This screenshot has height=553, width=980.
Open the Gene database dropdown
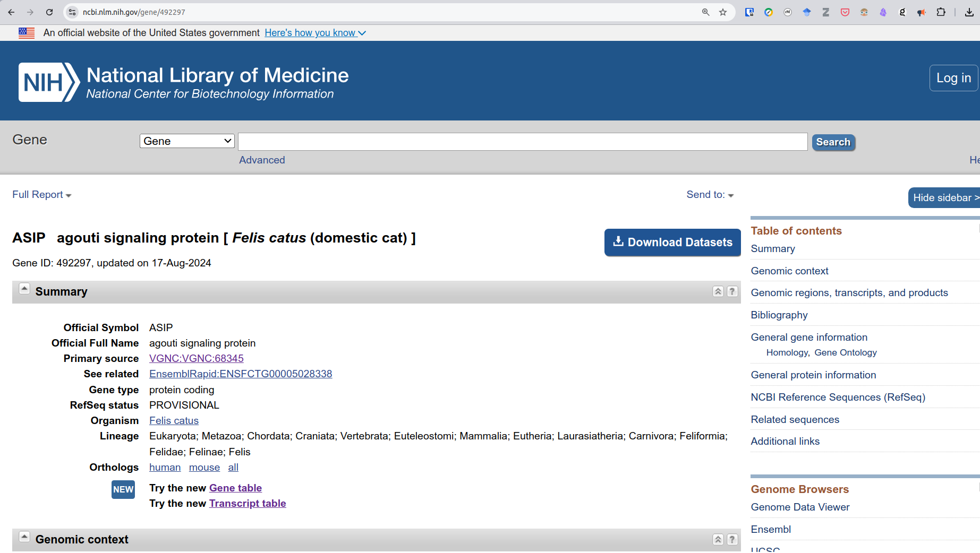187,141
